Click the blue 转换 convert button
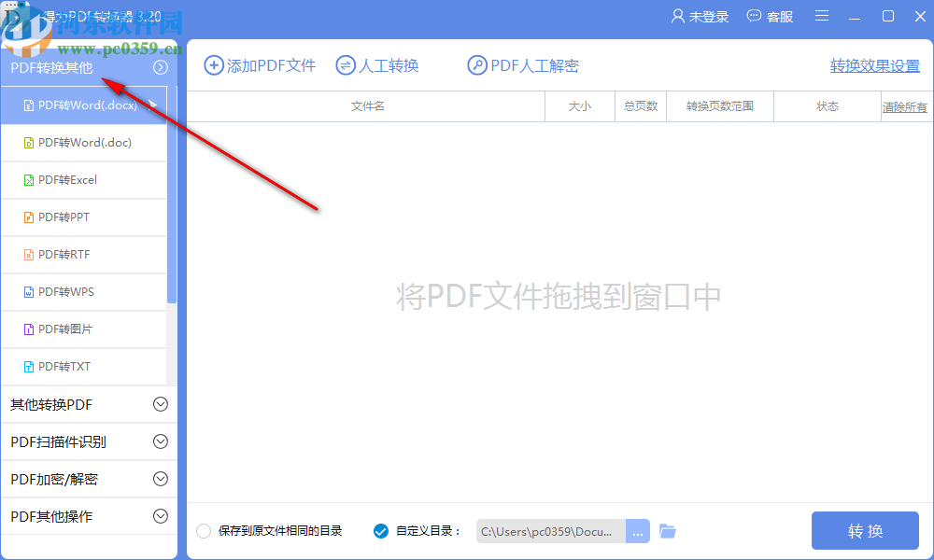The image size is (934, 560). point(865,530)
